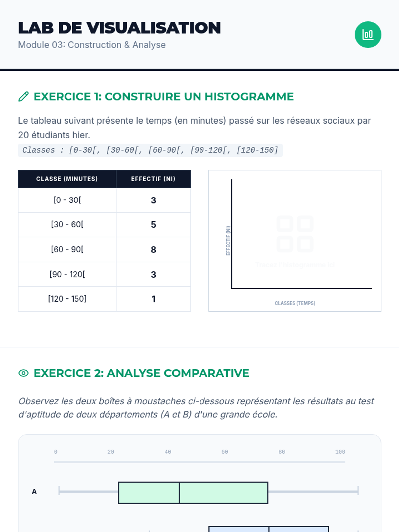Select the 'Effectif (NI)' column header
Image resolution: width=399 pixels, height=532 pixels.
click(x=153, y=179)
